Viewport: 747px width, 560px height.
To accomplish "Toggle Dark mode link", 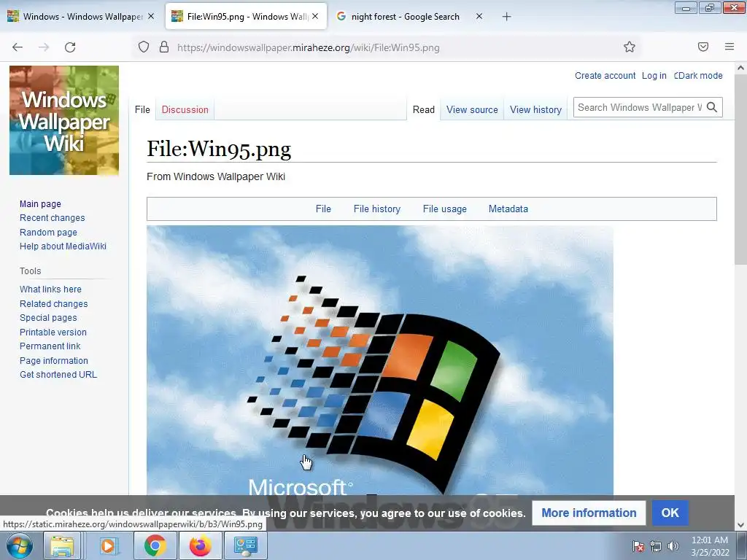I will coord(698,76).
